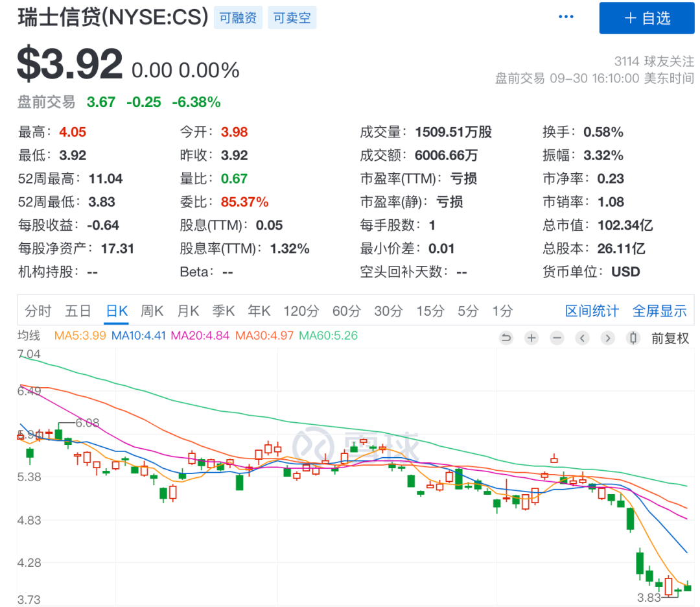Click the MA60:5.26 indicator label
The image size is (700, 607).
coord(328,335)
